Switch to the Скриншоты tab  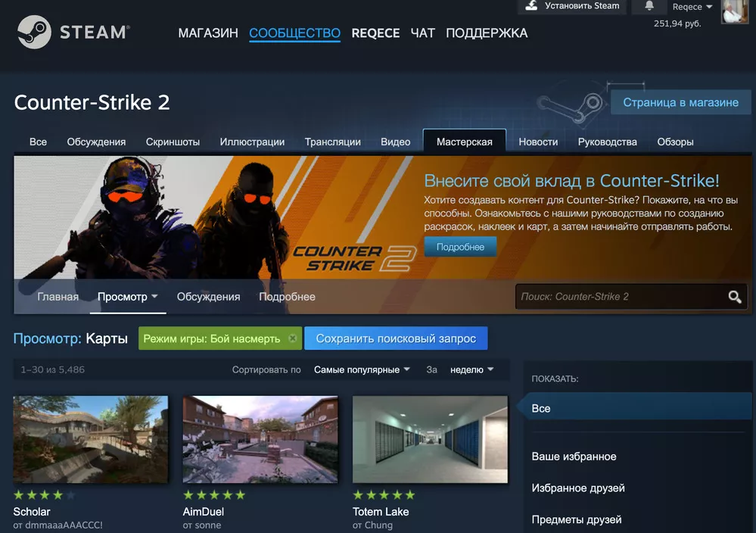[x=173, y=142]
